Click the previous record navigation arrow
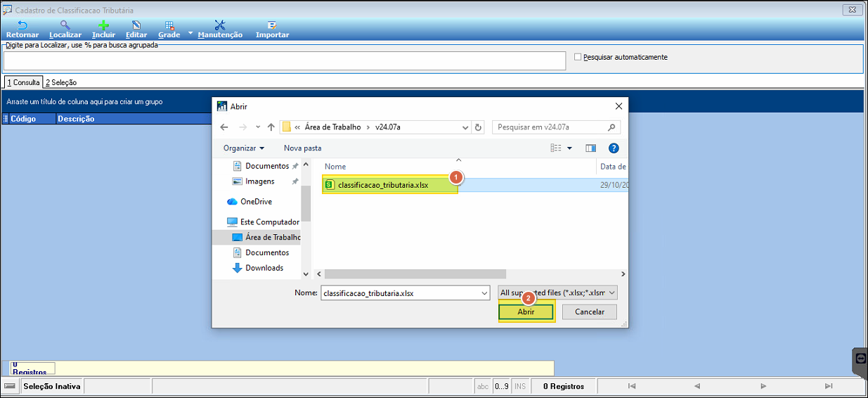 tap(697, 386)
